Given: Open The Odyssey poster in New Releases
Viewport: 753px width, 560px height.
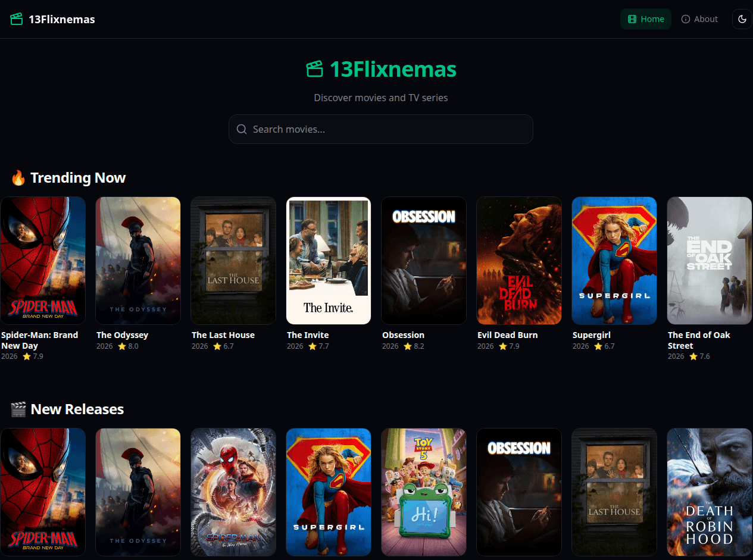Looking at the screenshot, I should coord(138,492).
